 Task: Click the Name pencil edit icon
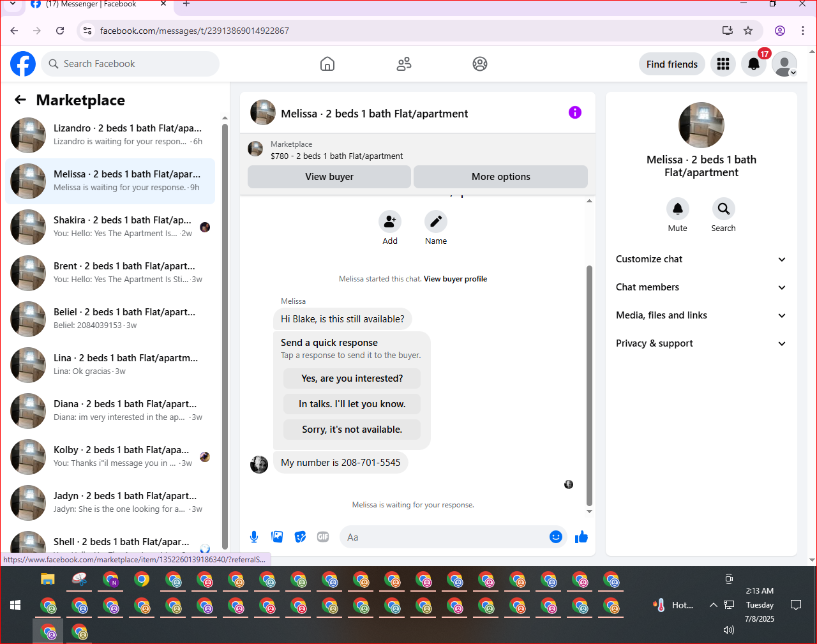coord(436,221)
